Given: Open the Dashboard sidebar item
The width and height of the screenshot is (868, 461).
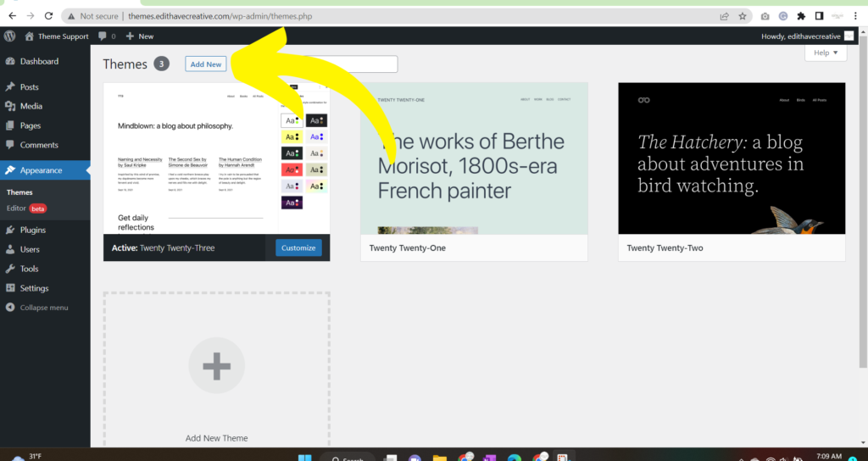Looking at the screenshot, I should [x=39, y=62].
